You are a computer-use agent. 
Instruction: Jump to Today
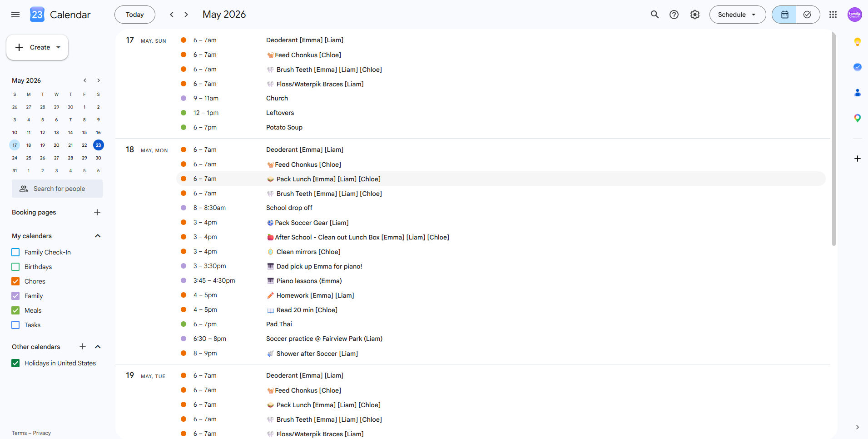point(135,15)
